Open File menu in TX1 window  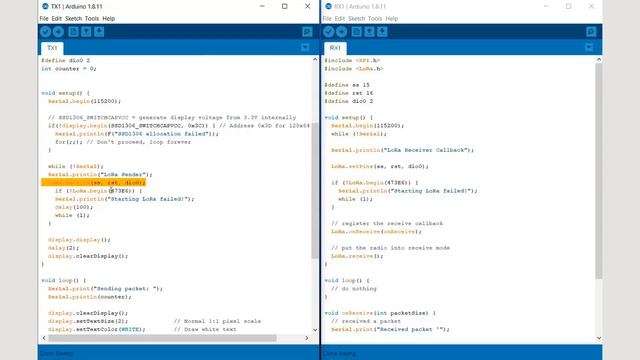click(x=44, y=18)
